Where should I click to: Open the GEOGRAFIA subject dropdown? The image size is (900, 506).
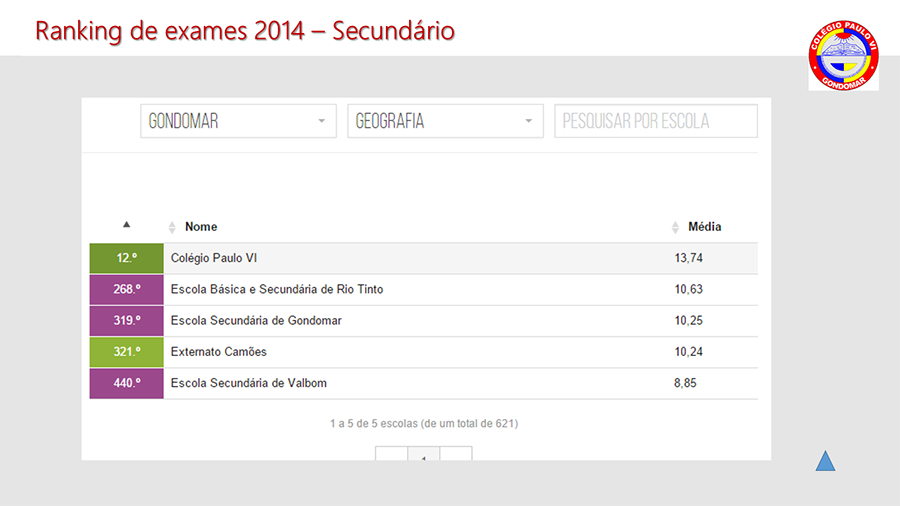click(445, 121)
